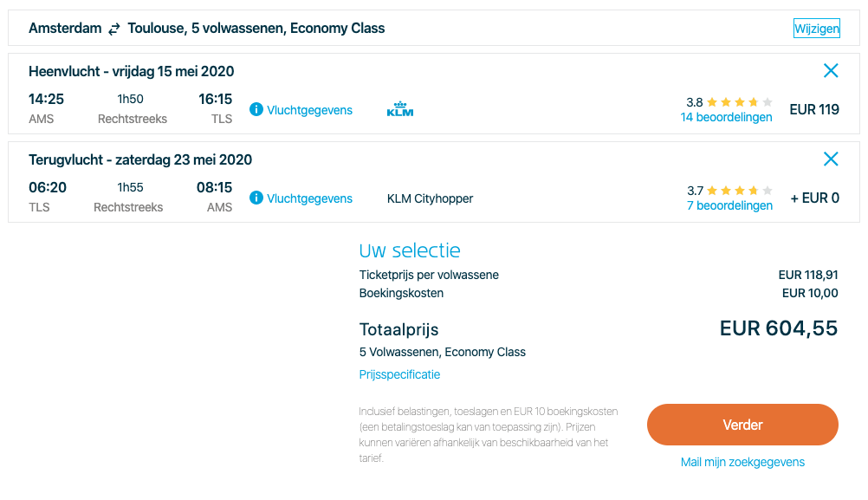Open outbound flight Vluchtgegevens link
868x500 pixels.
click(309, 110)
